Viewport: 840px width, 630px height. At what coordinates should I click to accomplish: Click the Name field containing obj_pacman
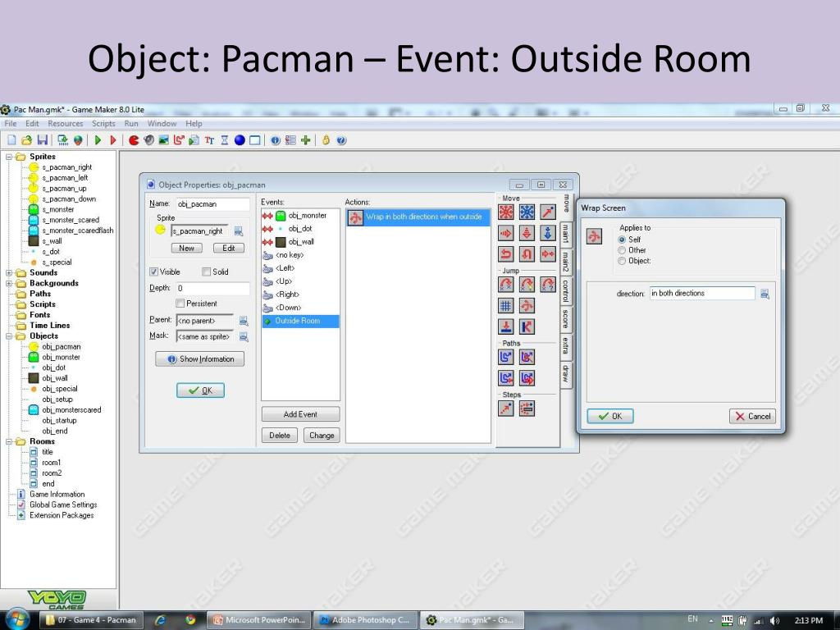point(212,204)
